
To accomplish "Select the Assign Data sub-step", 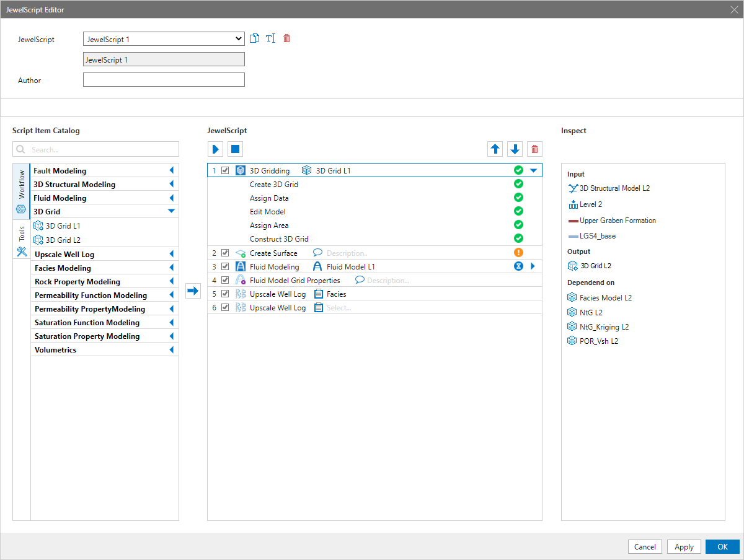I will (x=269, y=198).
